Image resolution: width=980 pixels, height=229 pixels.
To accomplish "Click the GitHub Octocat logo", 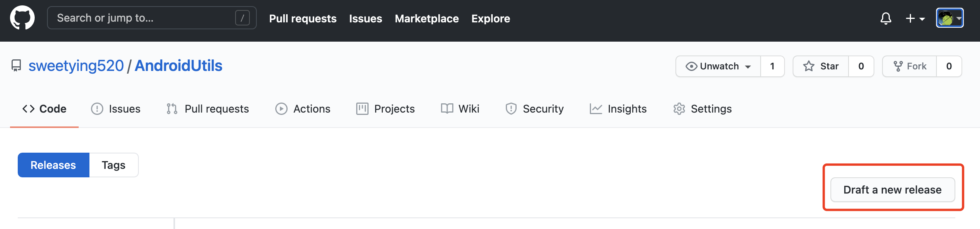I will [22, 18].
